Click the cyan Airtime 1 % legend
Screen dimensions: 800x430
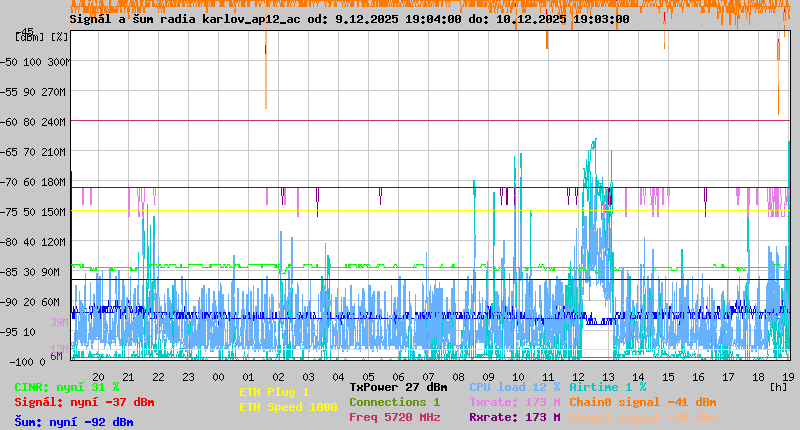point(607,387)
